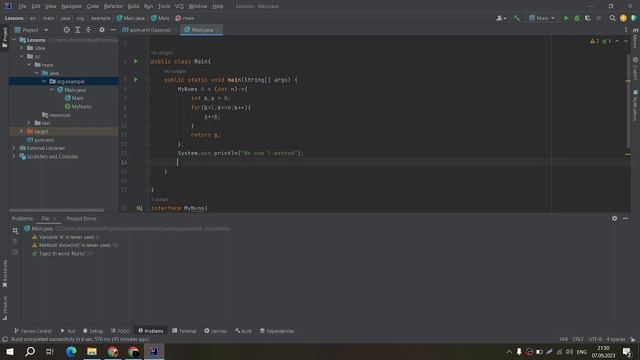Open File Explorer from taskbar
The width and height of the screenshot is (640, 360).
92,351
